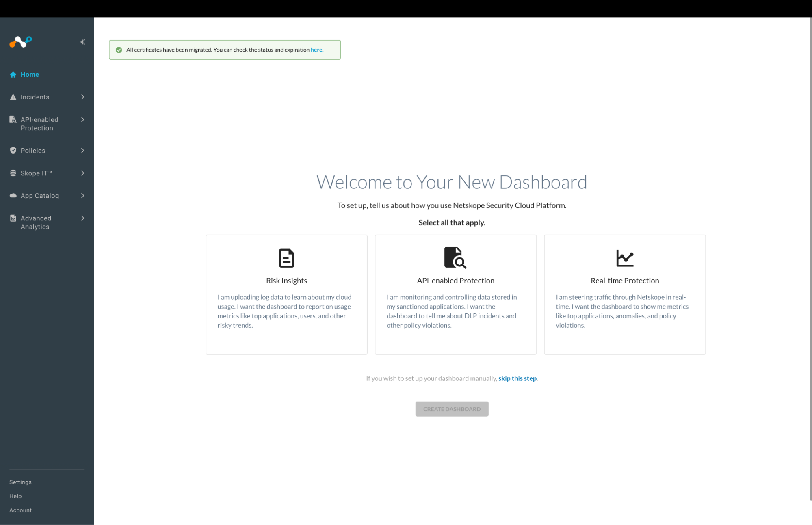Image resolution: width=812 pixels, height=525 pixels.
Task: Click the 'Welcome to Your New Dashboard' heading
Action: tap(452, 182)
